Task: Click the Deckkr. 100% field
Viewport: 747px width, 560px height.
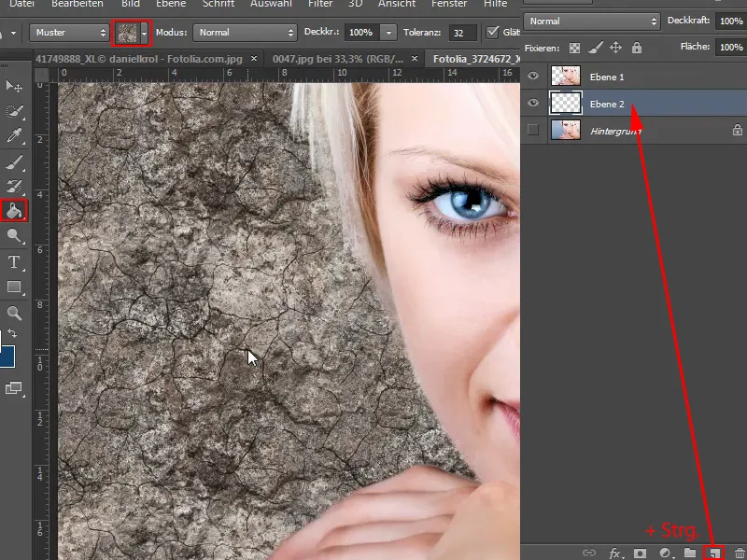Action: pyautogui.click(x=362, y=33)
